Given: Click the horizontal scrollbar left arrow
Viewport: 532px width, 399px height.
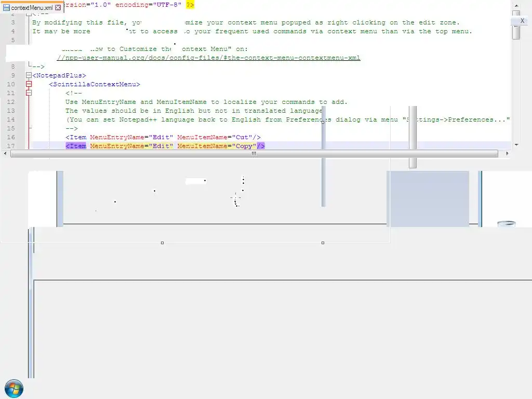Looking at the screenshot, I should click(x=5, y=153).
